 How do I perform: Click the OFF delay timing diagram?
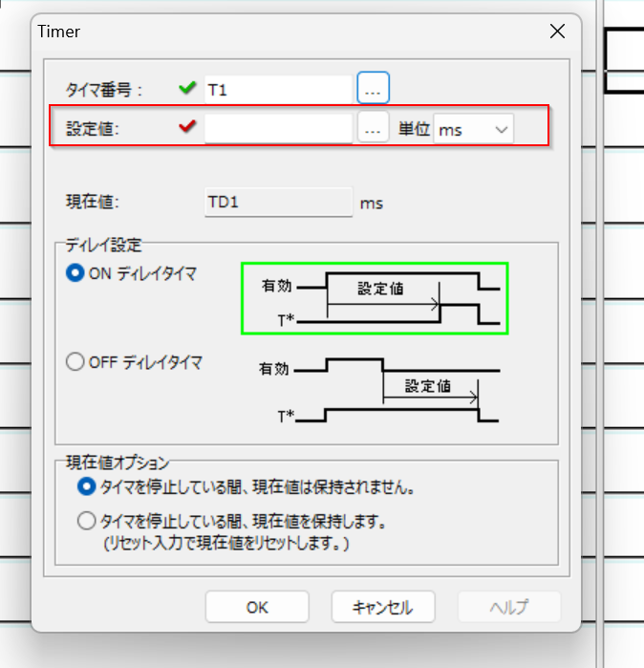pyautogui.click(x=378, y=391)
